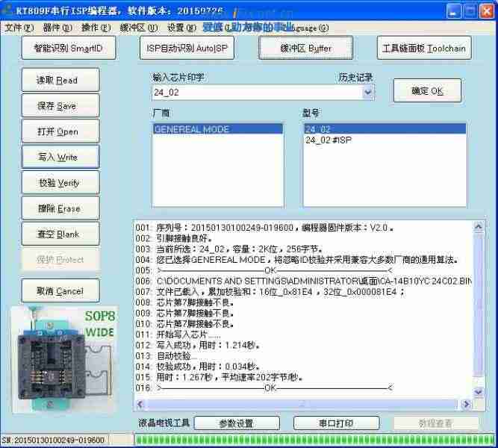The width and height of the screenshot is (498, 448).
Task: Open the 缓冲区 (U) menu
Action: 139,28
